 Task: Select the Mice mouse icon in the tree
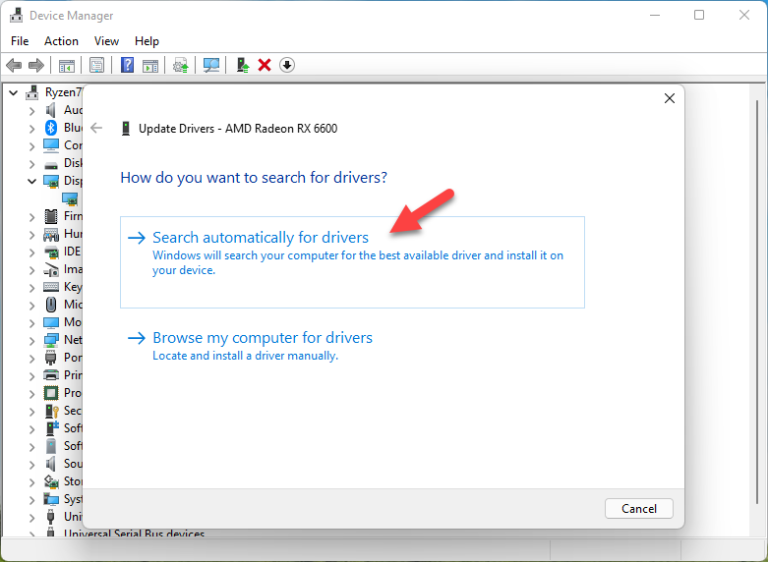click(51, 305)
